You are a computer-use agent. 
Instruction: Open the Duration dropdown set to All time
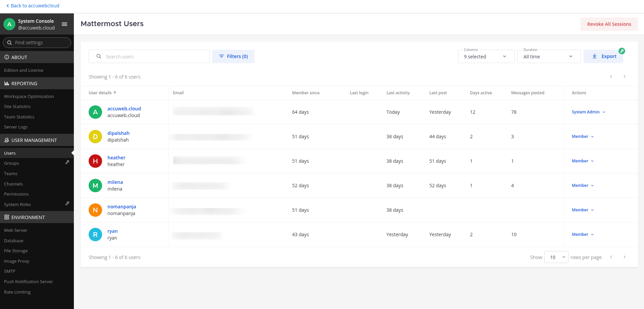[x=549, y=56]
